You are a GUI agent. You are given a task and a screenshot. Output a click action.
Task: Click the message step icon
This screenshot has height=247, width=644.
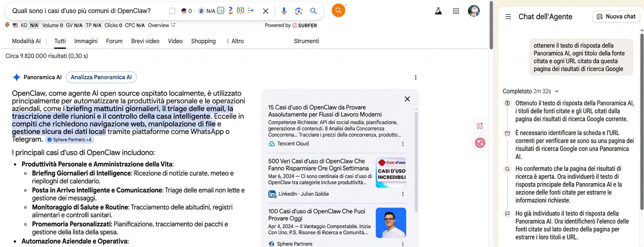(x=507, y=214)
